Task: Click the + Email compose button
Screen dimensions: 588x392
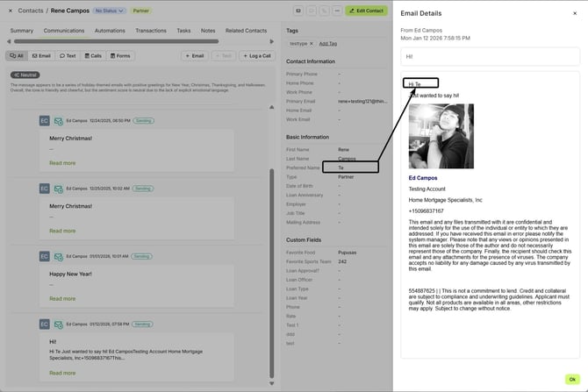Action: [x=195, y=55]
